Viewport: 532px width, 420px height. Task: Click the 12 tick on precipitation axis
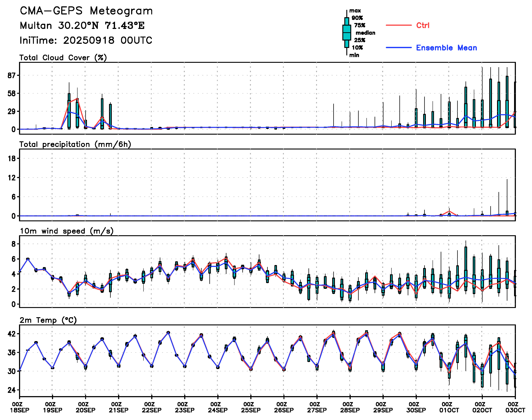click(x=12, y=178)
